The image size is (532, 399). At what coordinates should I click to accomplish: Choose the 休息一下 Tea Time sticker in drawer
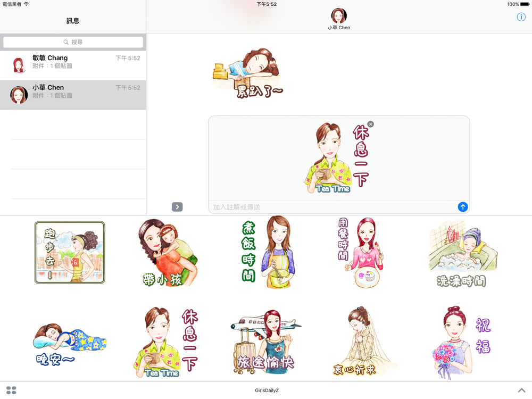point(166,342)
